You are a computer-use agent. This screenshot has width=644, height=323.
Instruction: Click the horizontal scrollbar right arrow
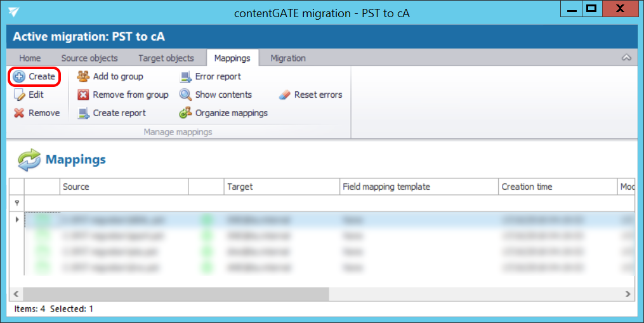pos(628,294)
